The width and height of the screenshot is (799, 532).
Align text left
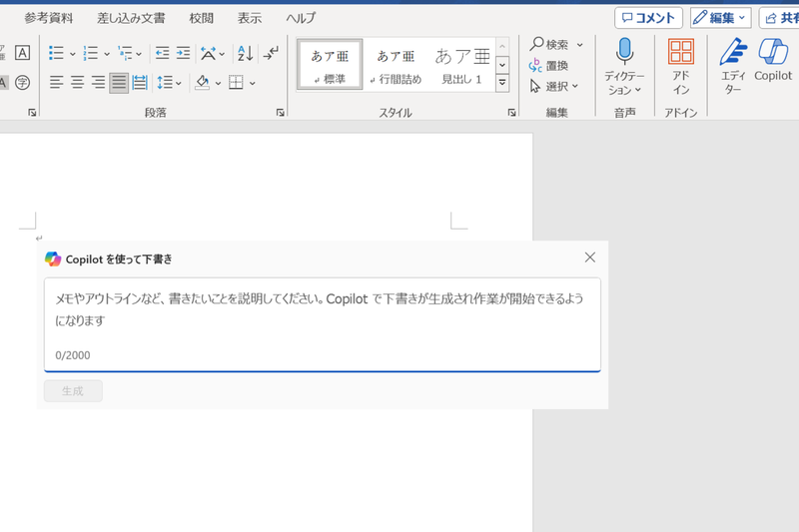[x=57, y=83]
